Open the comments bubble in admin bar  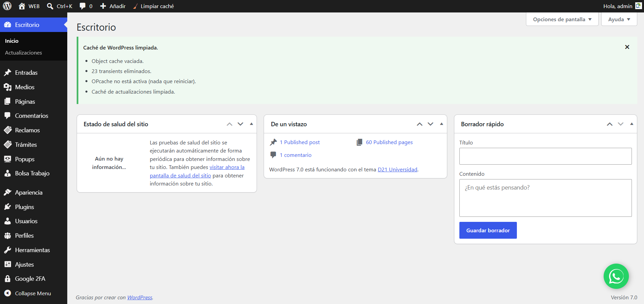pos(82,6)
